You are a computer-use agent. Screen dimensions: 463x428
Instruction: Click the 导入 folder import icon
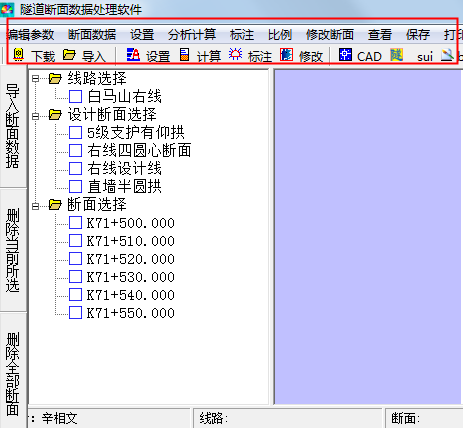tap(69, 54)
